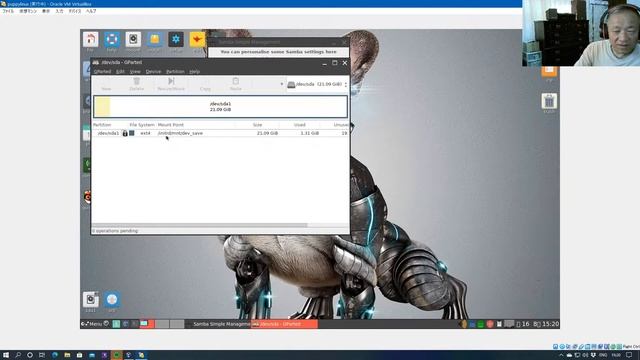Open the trash desktop icon

549,101
